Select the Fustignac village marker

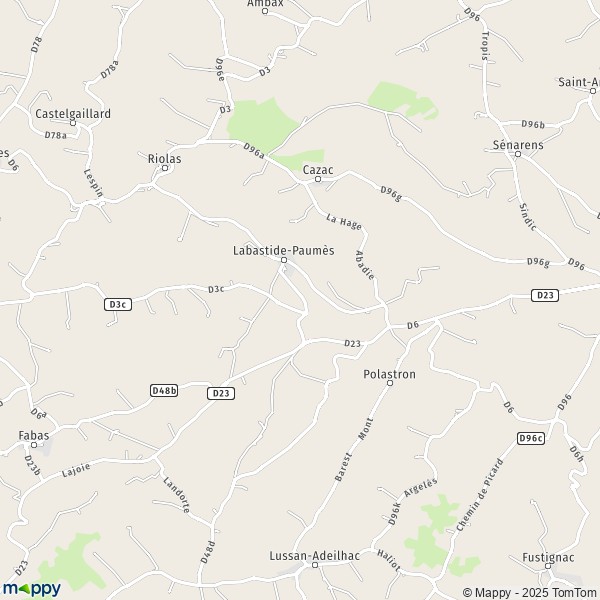tap(548, 566)
